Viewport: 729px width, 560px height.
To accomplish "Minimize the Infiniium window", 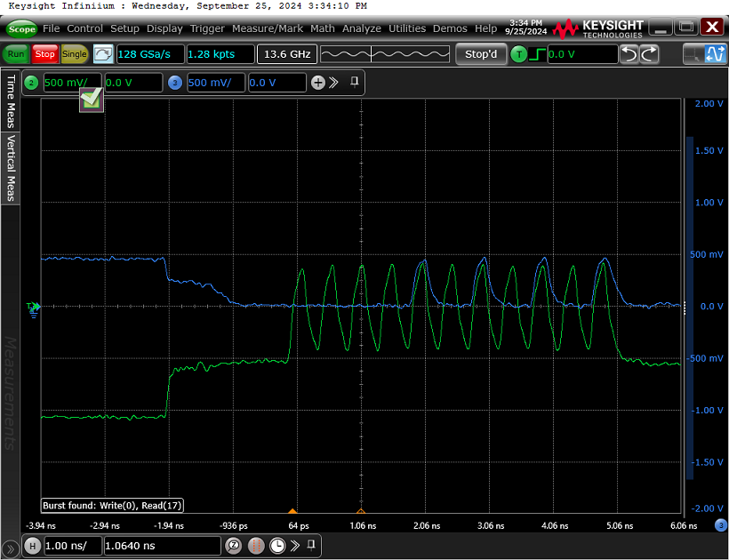I will pos(661,27).
